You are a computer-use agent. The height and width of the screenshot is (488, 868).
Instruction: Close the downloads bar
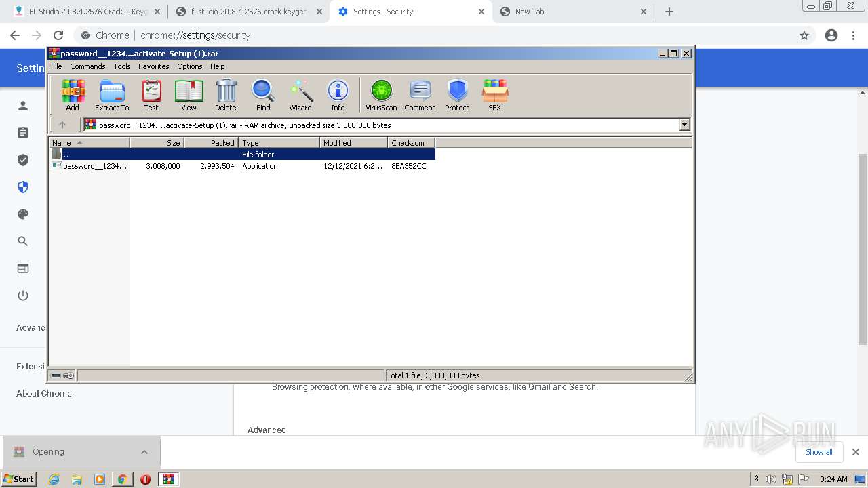coord(856,452)
